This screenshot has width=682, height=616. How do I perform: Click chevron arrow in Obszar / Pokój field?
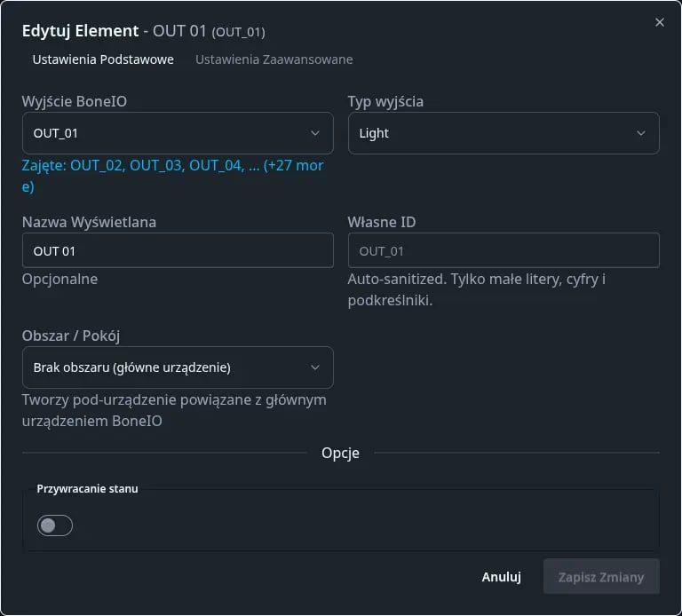click(315, 367)
